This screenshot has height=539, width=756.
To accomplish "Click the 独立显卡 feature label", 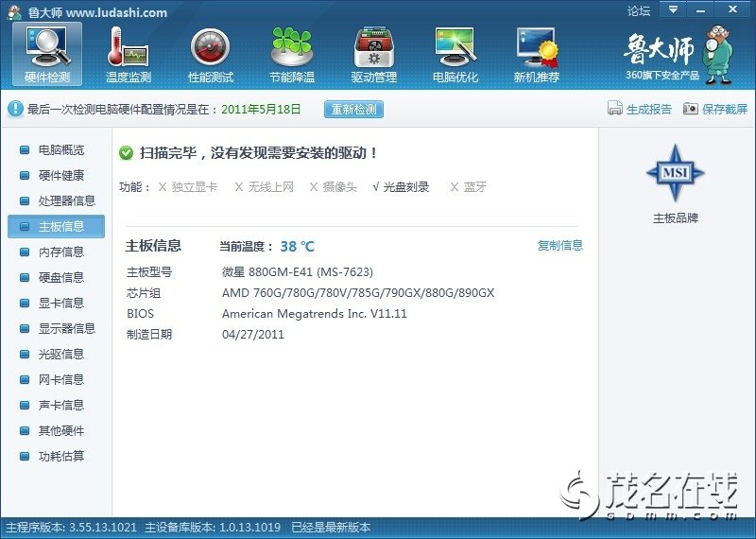I will pyautogui.click(x=195, y=186).
